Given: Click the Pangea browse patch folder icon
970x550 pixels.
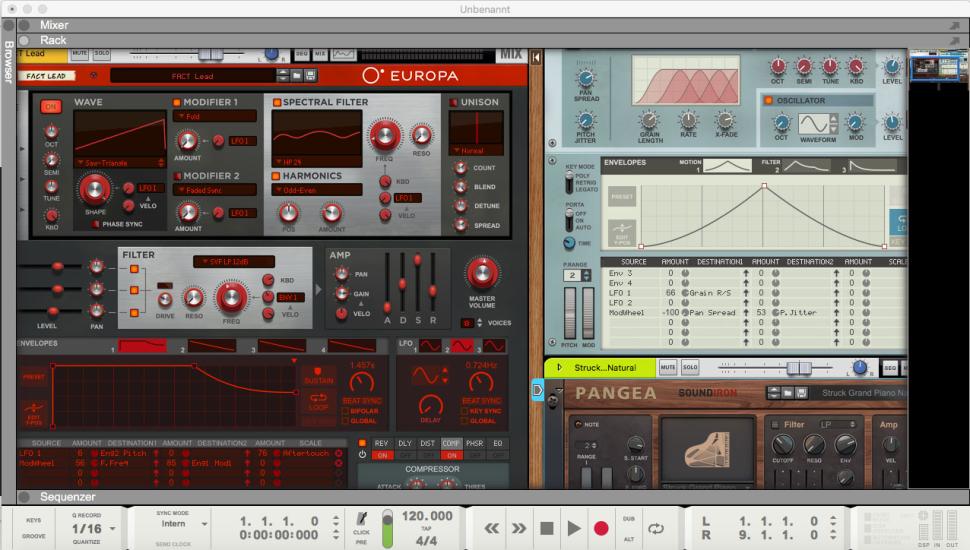Looking at the screenshot, I should 788,393.
